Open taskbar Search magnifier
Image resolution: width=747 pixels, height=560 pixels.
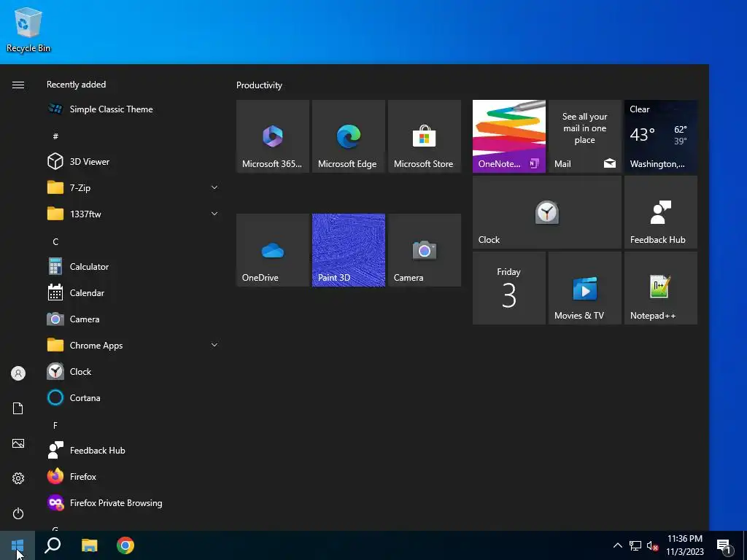[x=53, y=545]
